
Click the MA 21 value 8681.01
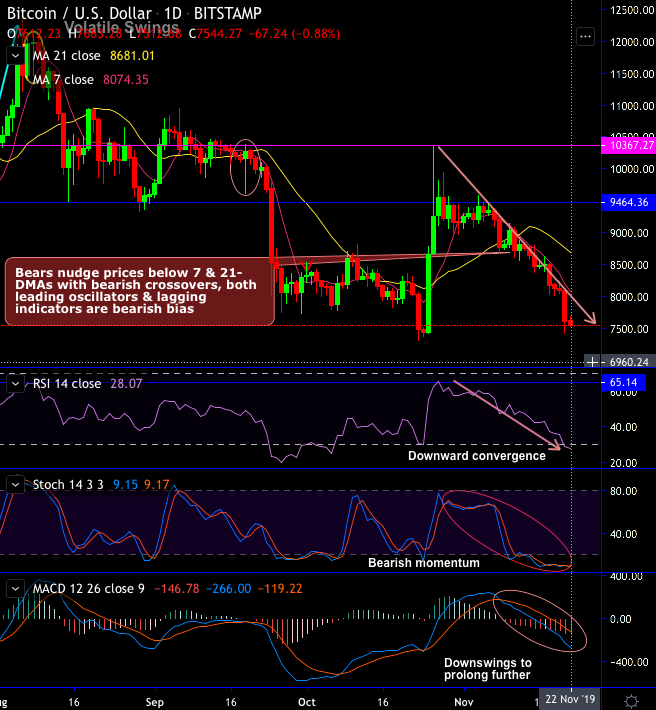pyautogui.click(x=132, y=56)
